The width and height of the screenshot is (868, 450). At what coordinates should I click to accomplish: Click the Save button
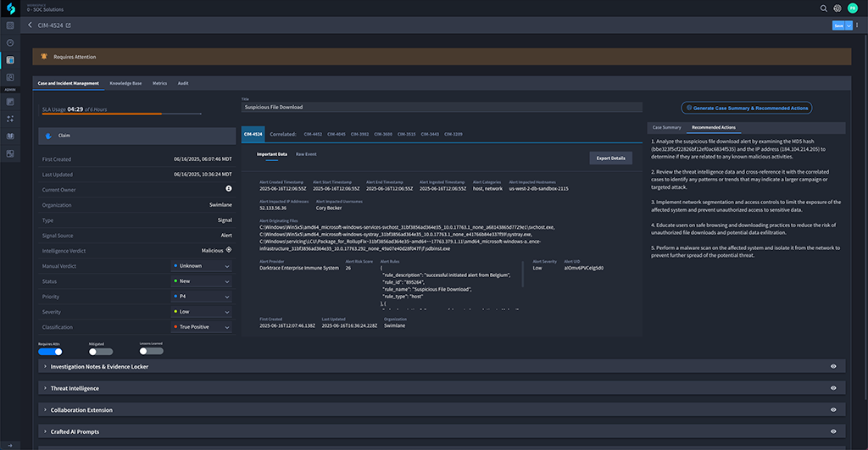[x=838, y=25]
